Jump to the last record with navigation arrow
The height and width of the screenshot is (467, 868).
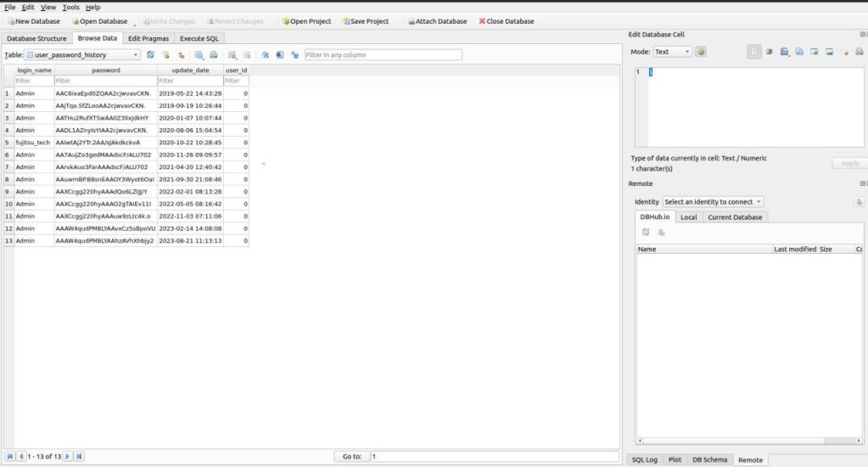(79, 456)
